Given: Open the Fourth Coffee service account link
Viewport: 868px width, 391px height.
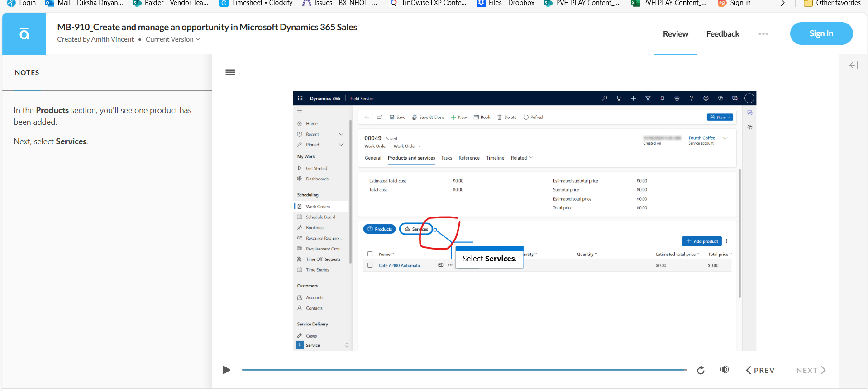Looking at the screenshot, I should point(701,138).
